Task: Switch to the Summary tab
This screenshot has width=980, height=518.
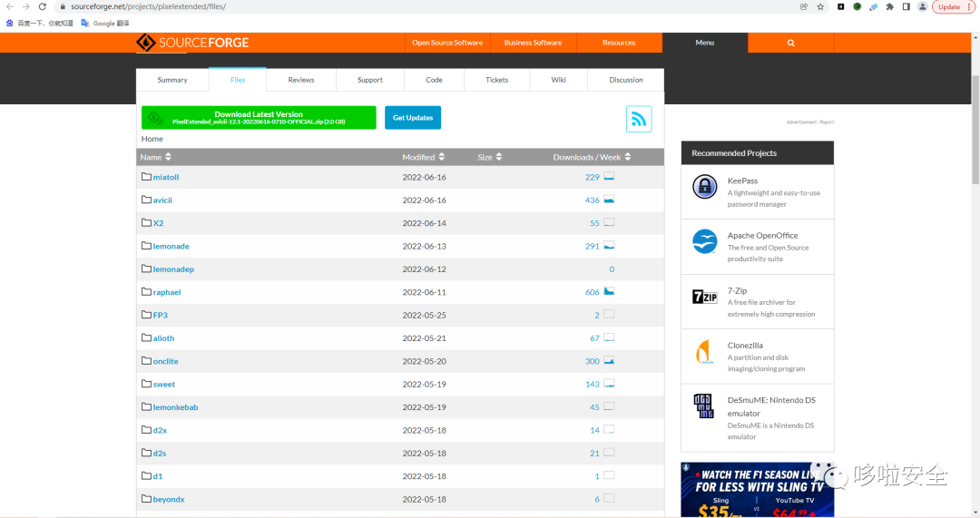Action: tap(172, 80)
